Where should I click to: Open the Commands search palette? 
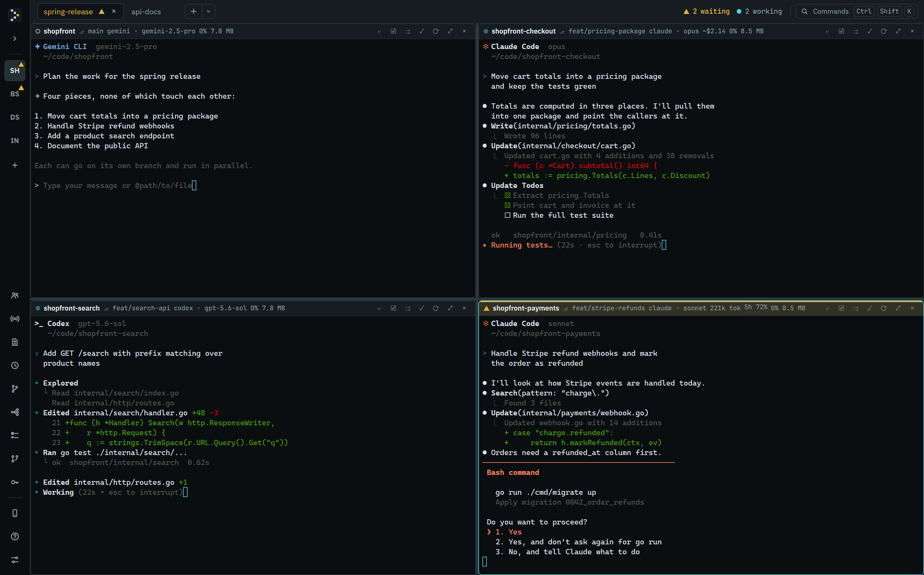pos(857,11)
